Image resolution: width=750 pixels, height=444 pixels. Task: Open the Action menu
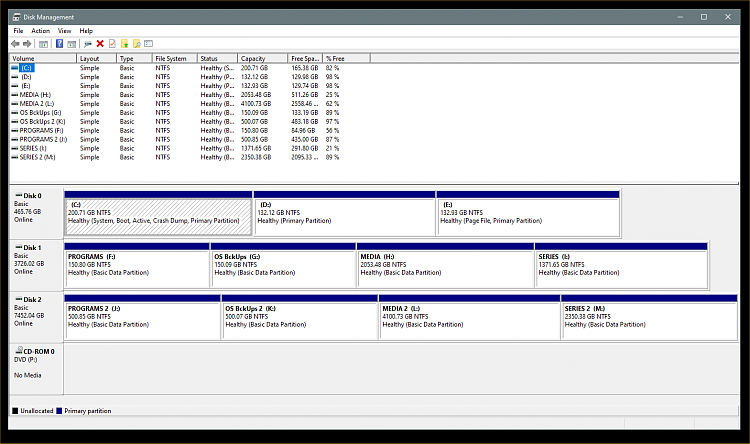(41, 31)
